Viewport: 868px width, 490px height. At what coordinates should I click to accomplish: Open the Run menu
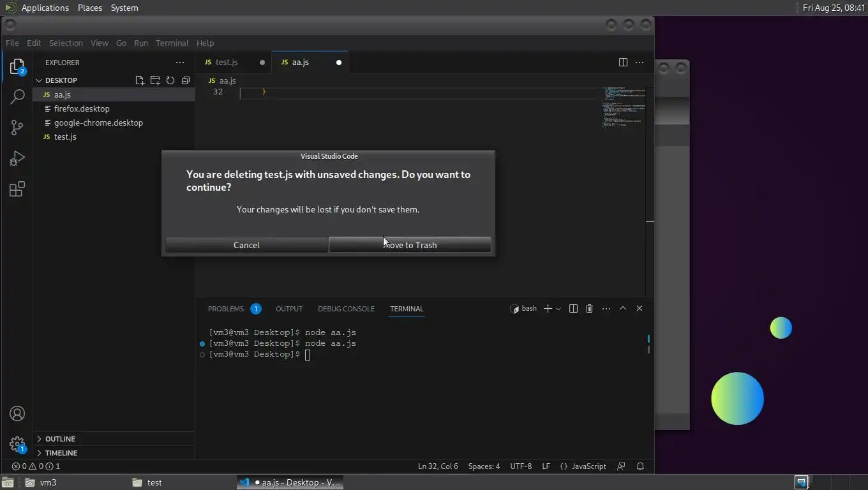click(x=141, y=43)
